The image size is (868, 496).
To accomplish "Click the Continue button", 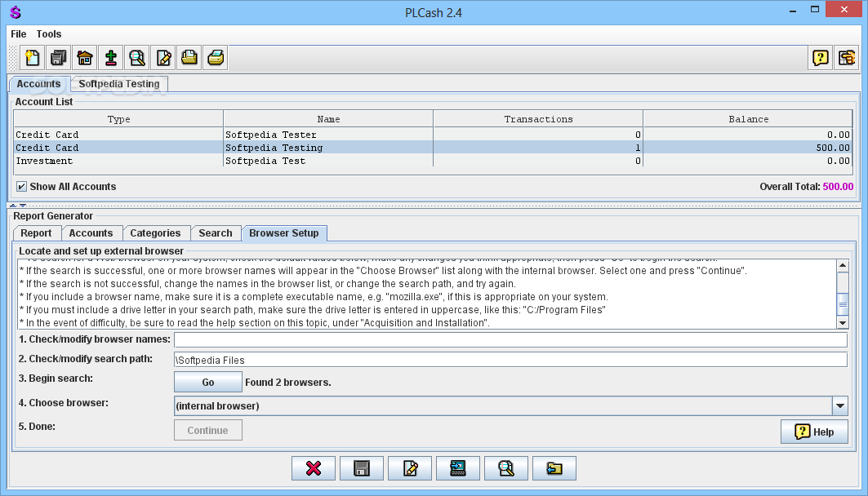I will [x=208, y=430].
